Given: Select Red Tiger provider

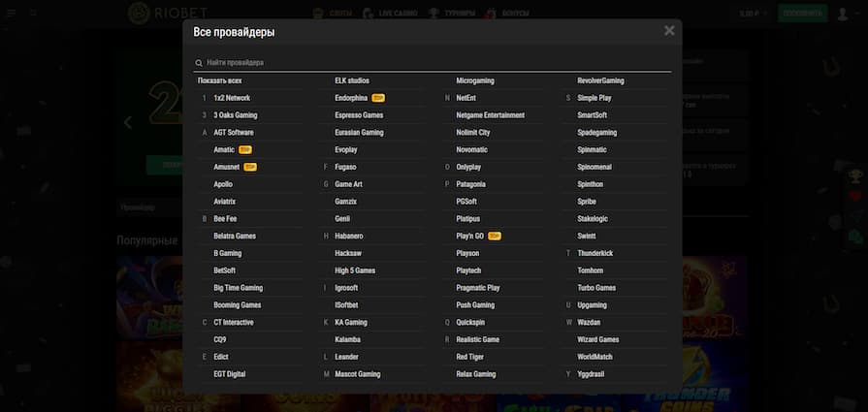Looking at the screenshot, I should coord(470,358).
